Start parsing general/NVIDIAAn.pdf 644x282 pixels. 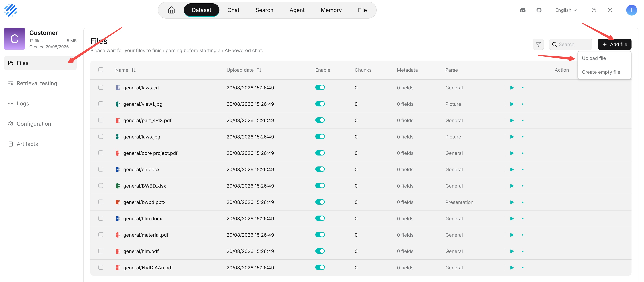pyautogui.click(x=512, y=268)
